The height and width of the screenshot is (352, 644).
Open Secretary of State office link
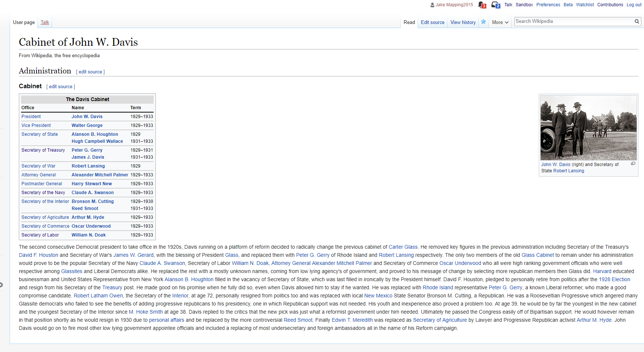(40, 134)
